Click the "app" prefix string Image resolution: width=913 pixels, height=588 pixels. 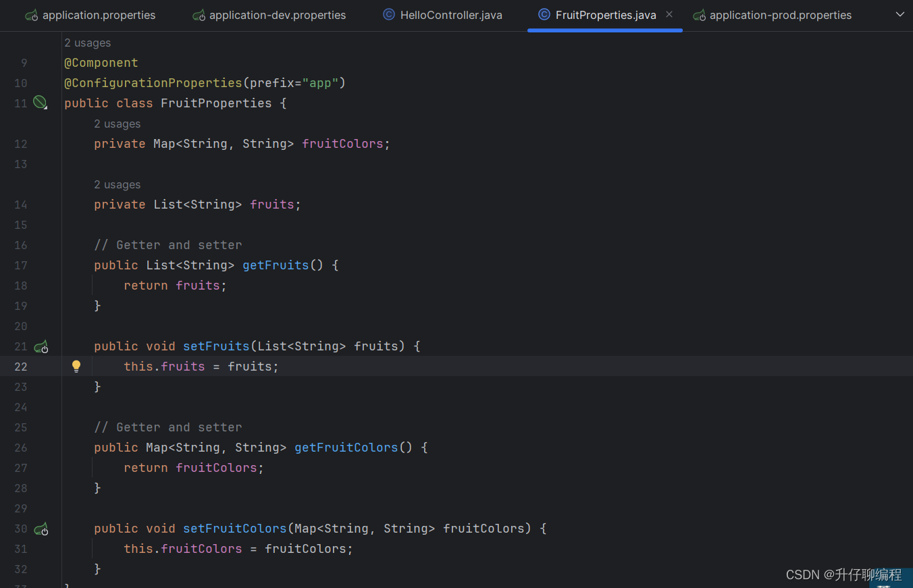pyautogui.click(x=320, y=83)
